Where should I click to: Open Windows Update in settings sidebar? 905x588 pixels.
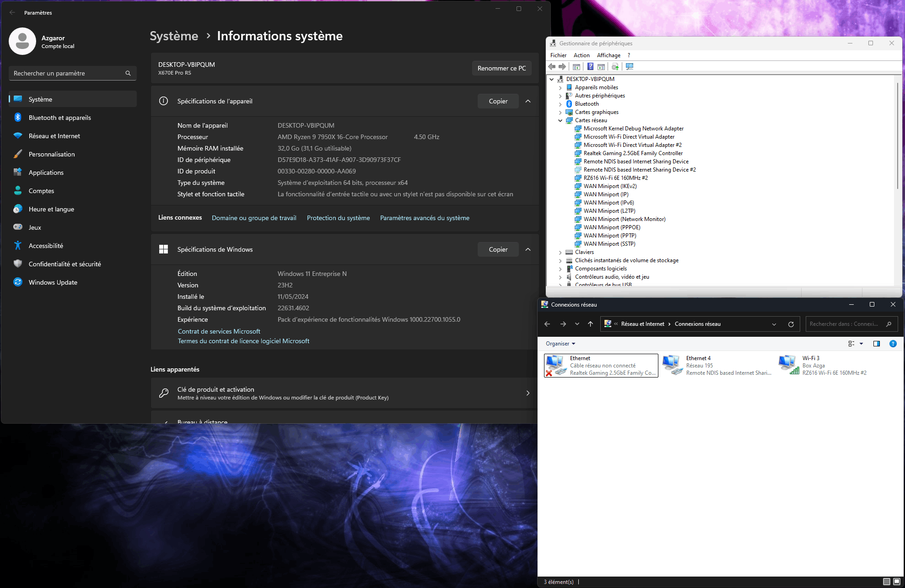click(x=73, y=282)
